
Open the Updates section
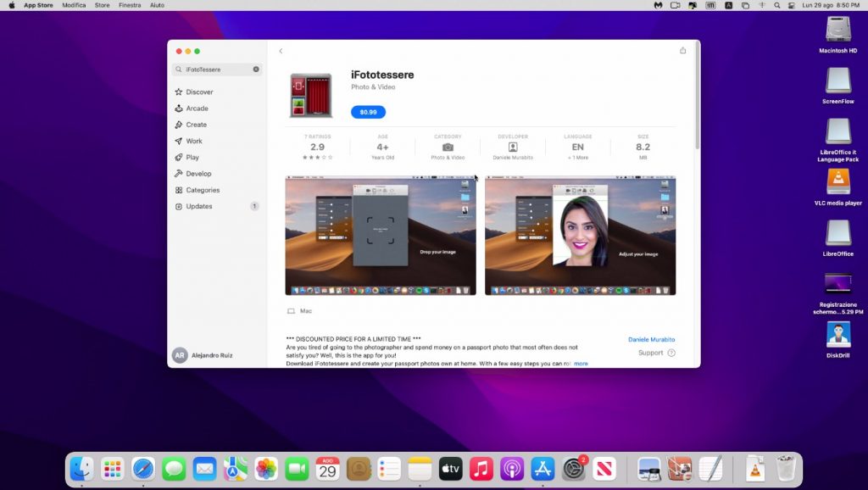(x=199, y=206)
